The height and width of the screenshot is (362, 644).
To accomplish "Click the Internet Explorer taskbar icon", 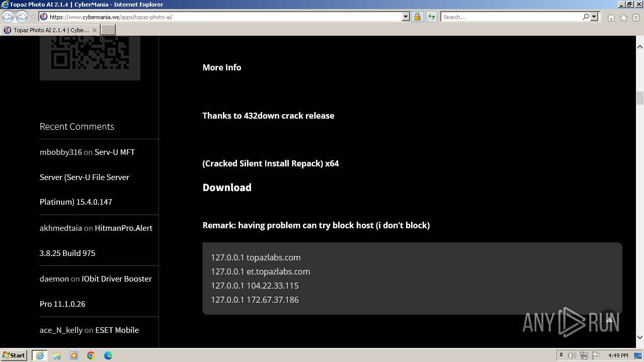I will coord(40,355).
